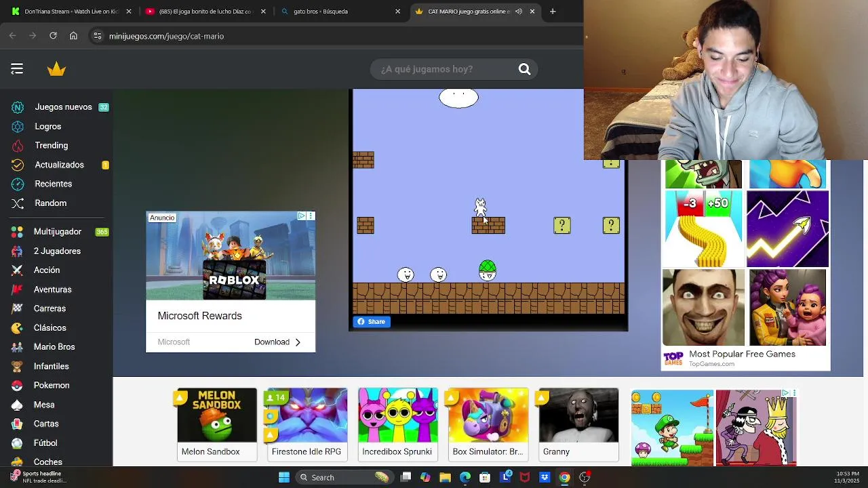Click the Carreras checkered flag icon

[x=18, y=308]
